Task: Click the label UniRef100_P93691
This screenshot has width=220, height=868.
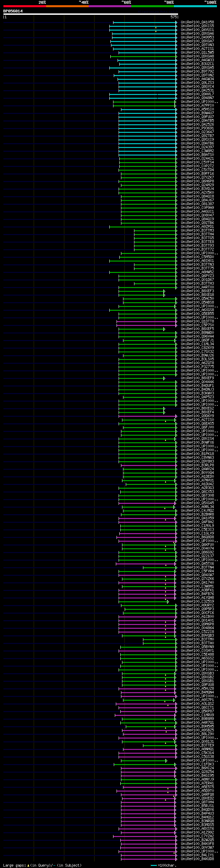Action: [197, 128]
